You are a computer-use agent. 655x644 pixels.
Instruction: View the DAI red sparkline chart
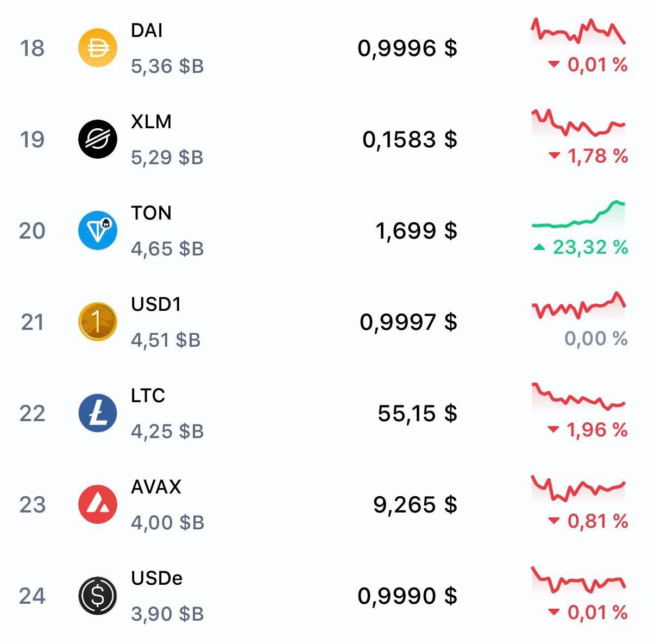578,30
